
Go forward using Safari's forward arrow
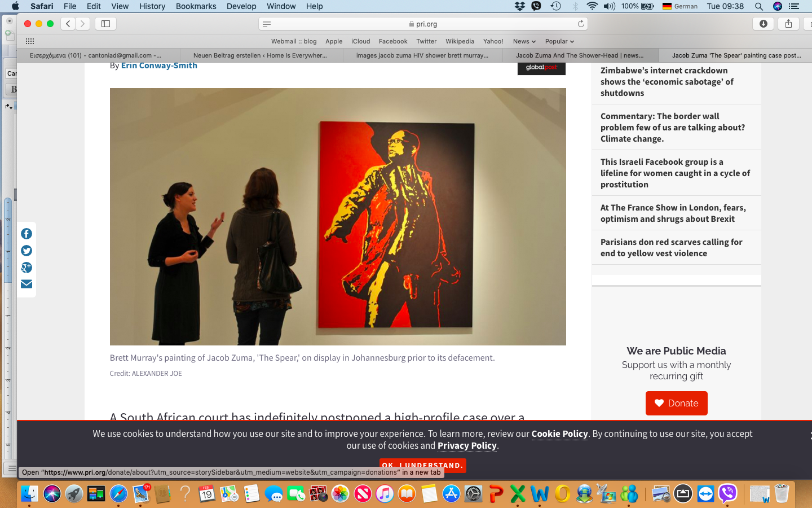[82, 24]
